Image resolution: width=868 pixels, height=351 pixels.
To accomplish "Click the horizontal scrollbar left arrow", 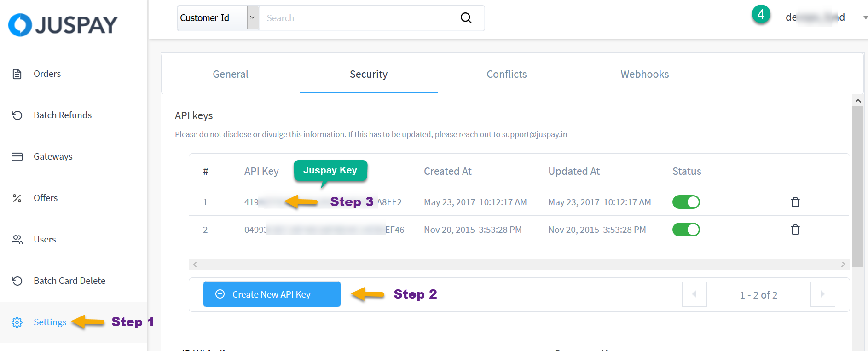I will point(195,264).
